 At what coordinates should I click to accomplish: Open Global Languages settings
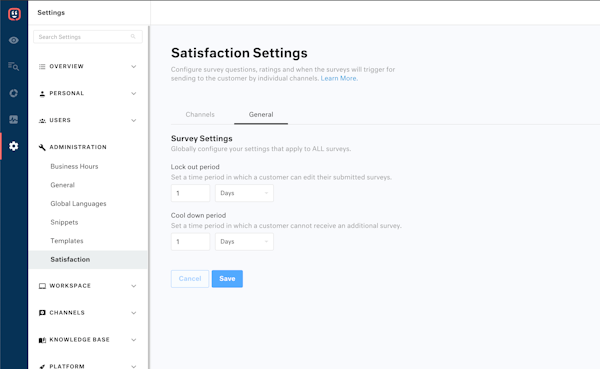[x=78, y=204]
